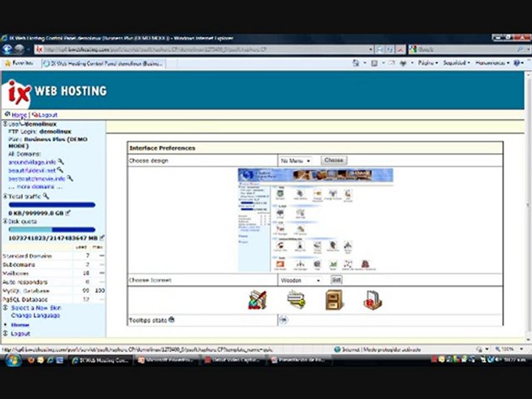Click help icon next to Tooltips state
Screen dimensions: 532x399
click(x=172, y=319)
